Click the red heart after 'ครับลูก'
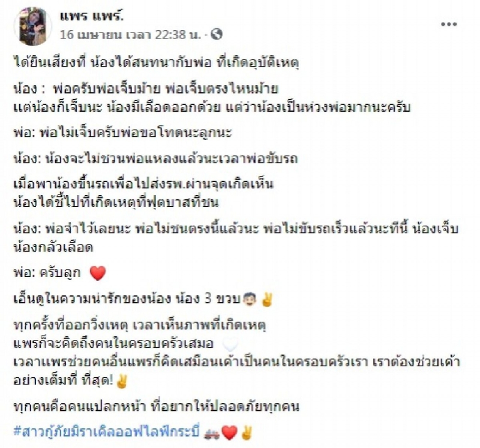Viewport: 480px width, 448px height. tap(98, 273)
